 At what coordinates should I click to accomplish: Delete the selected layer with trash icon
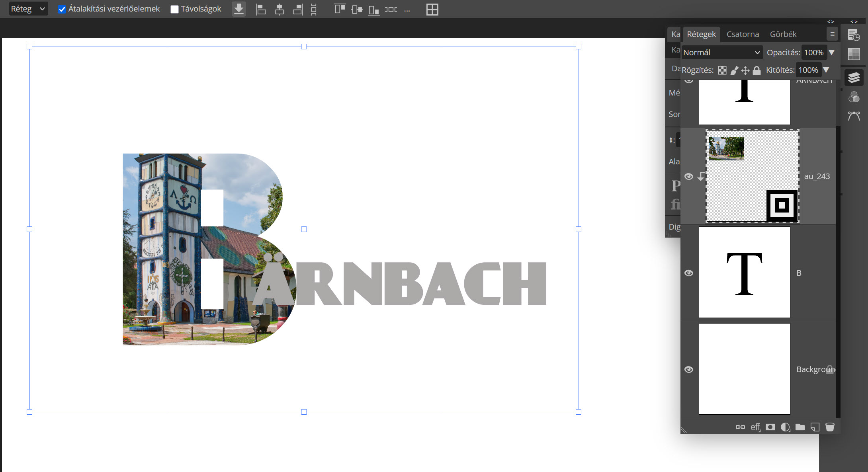(830, 427)
